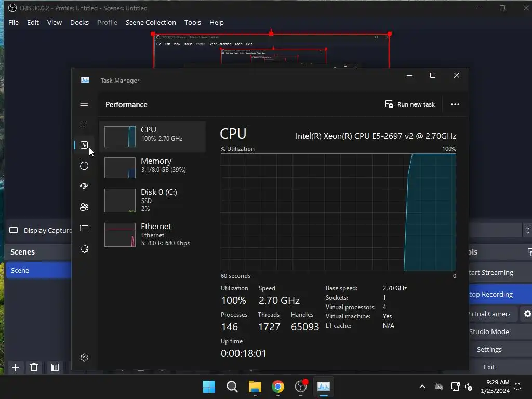Open Settings from OBS controls

[500, 349]
